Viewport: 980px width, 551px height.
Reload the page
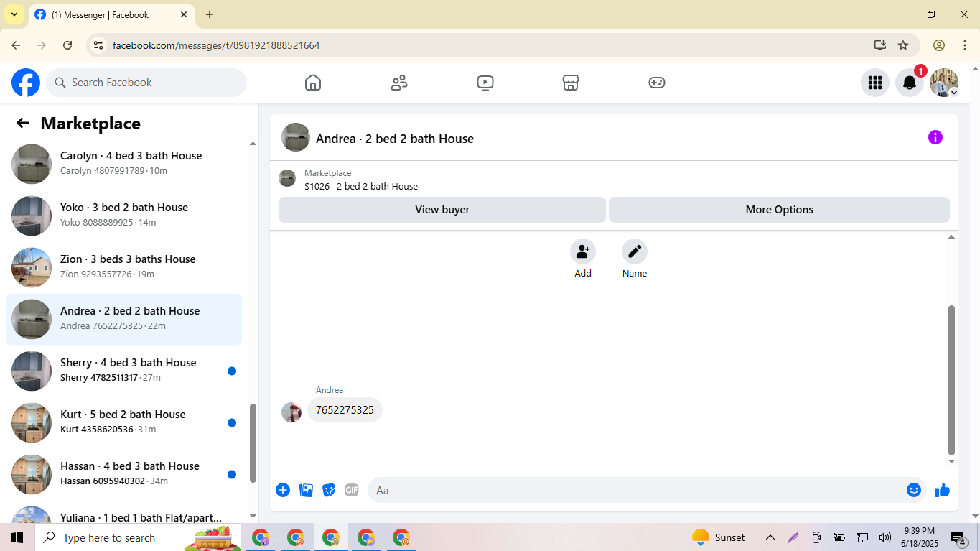(x=67, y=45)
